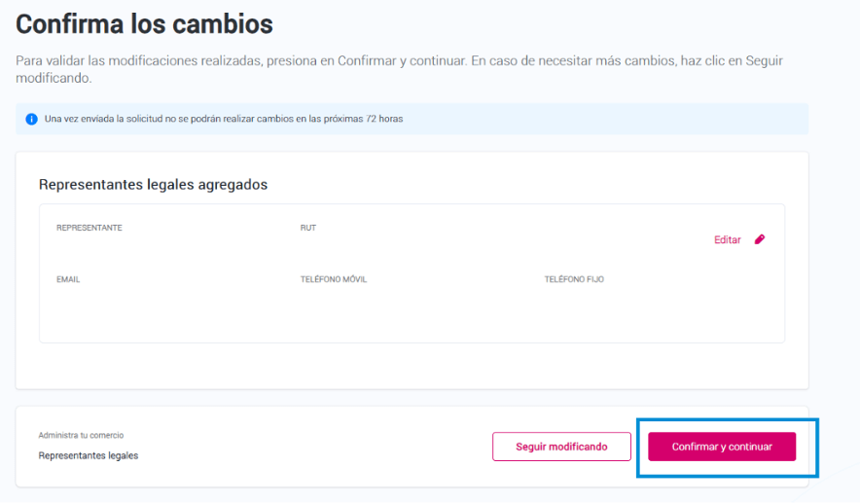Select the REPRESENTANTE field label
This screenshot has height=504, width=860.
click(90, 228)
